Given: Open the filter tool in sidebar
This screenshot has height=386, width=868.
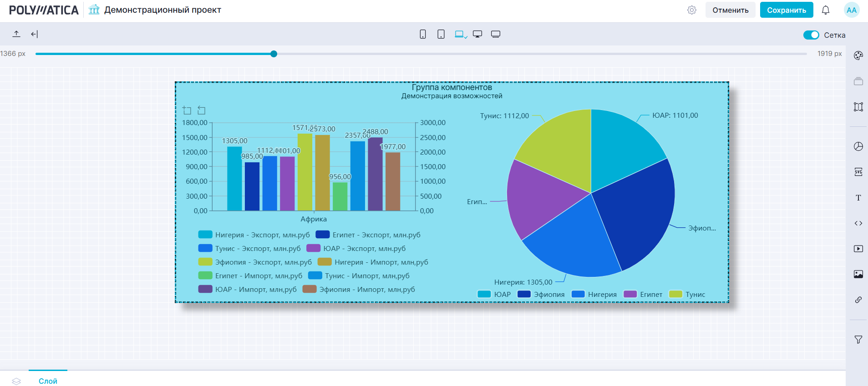Looking at the screenshot, I should tap(858, 340).
